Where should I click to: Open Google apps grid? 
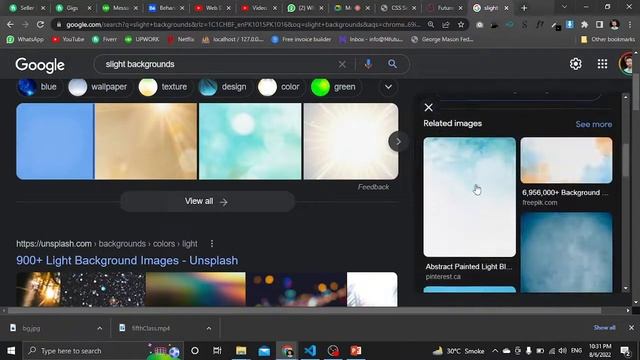click(602, 64)
